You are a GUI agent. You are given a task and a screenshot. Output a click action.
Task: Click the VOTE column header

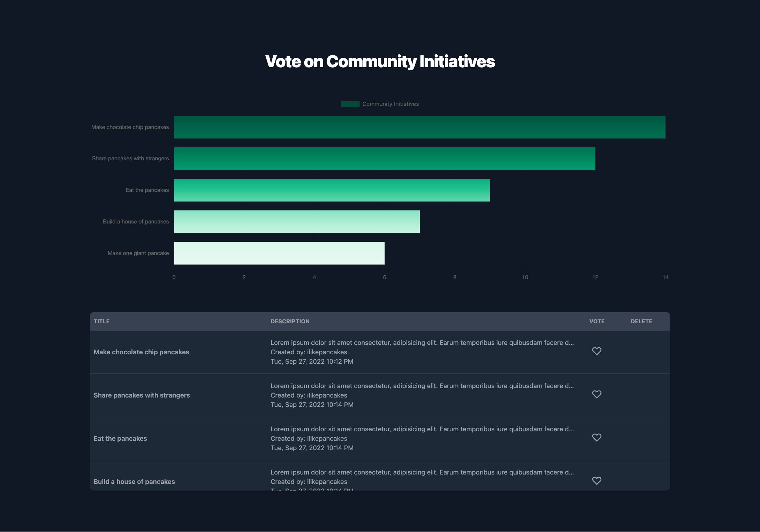point(596,321)
